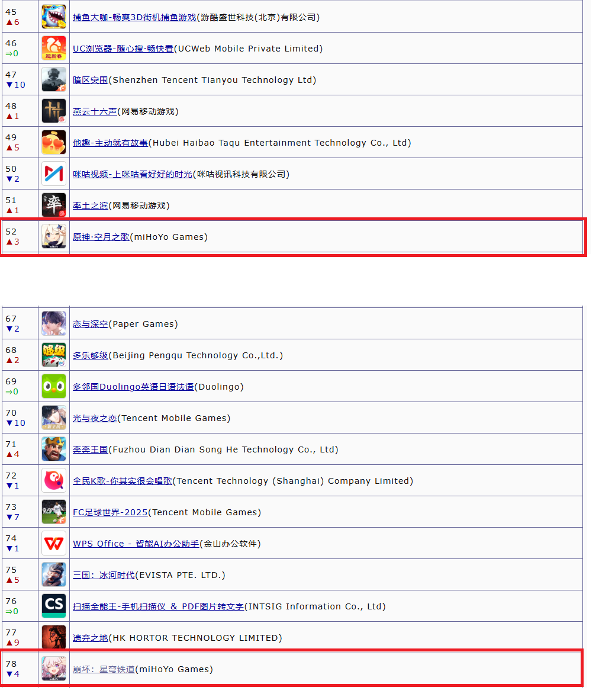The height and width of the screenshot is (700, 599).
Task: Click the WPS Office red W icon
Action: pos(54,544)
